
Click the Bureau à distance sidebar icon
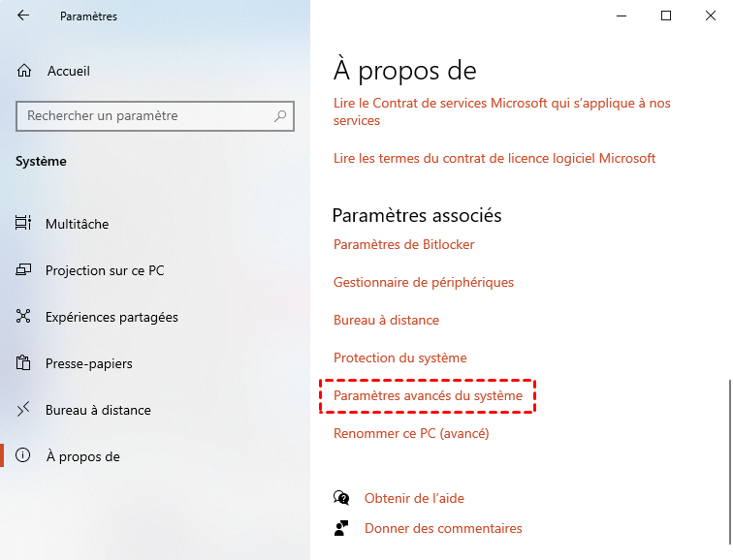(x=23, y=409)
